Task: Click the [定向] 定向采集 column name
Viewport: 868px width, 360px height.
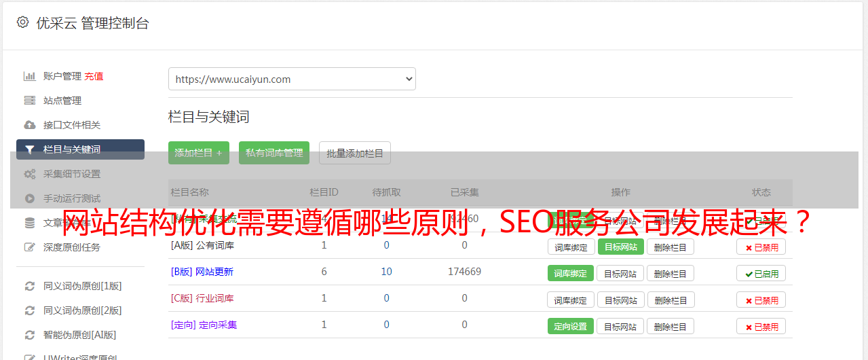Action: 204,325
